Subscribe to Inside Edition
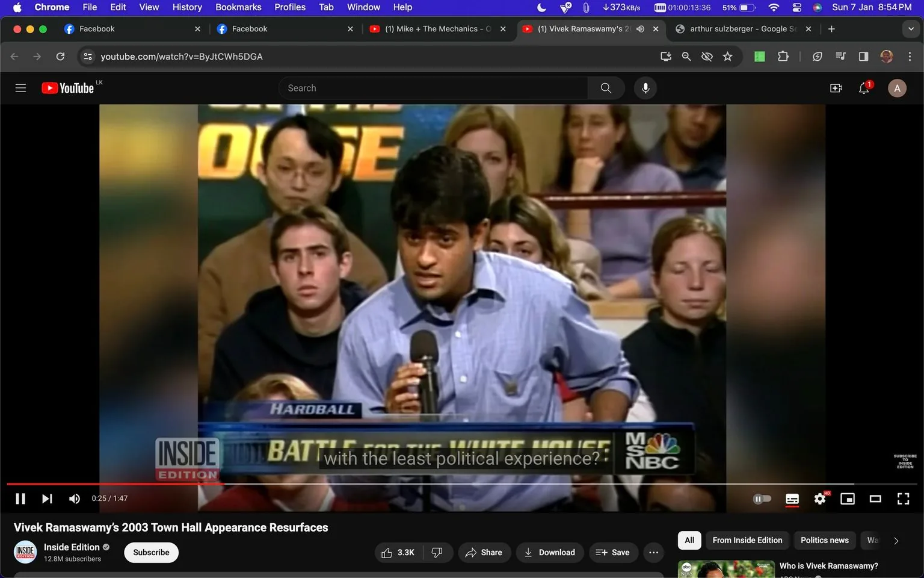Image resolution: width=924 pixels, height=578 pixels. (150, 552)
